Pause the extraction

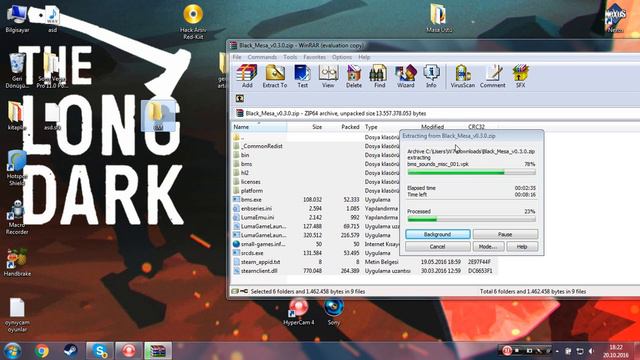(505, 234)
